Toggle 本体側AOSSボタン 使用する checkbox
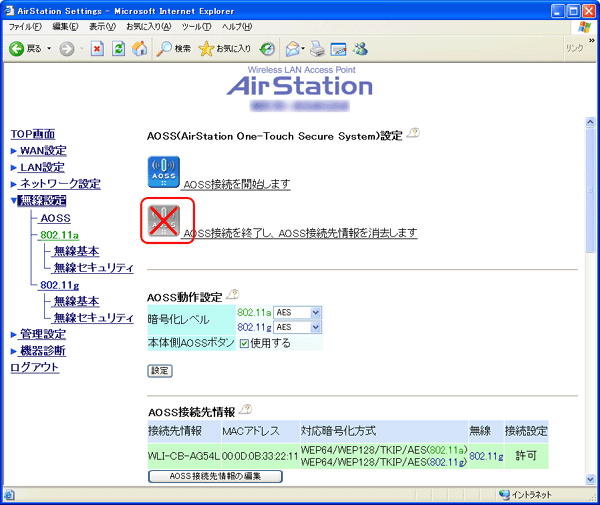Viewport: 600px width, 505px height. coord(244,344)
